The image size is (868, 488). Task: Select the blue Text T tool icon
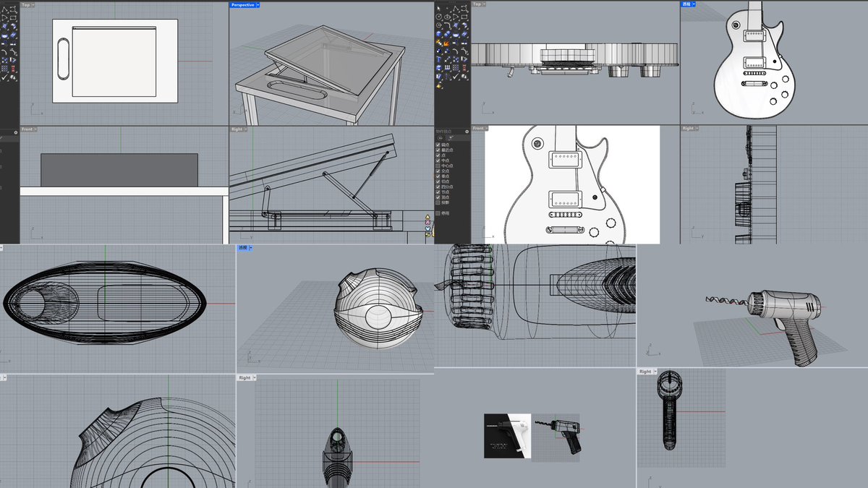click(x=438, y=59)
